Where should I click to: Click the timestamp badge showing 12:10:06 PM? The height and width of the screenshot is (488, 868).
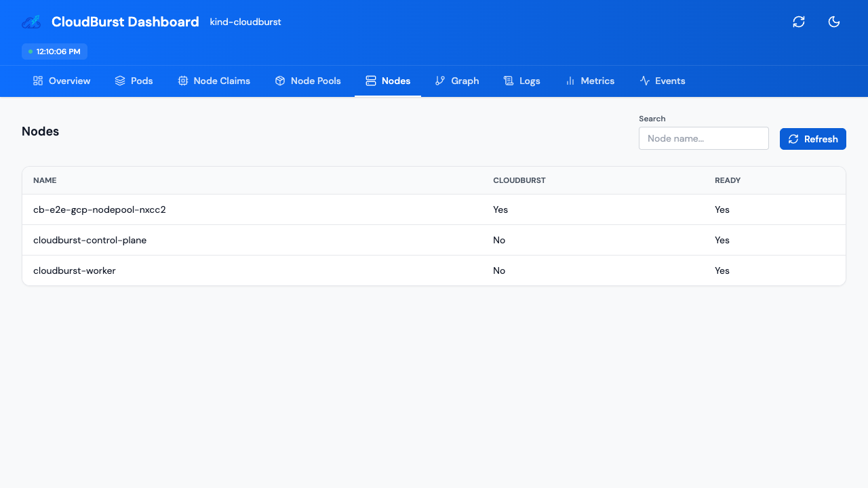click(x=54, y=52)
